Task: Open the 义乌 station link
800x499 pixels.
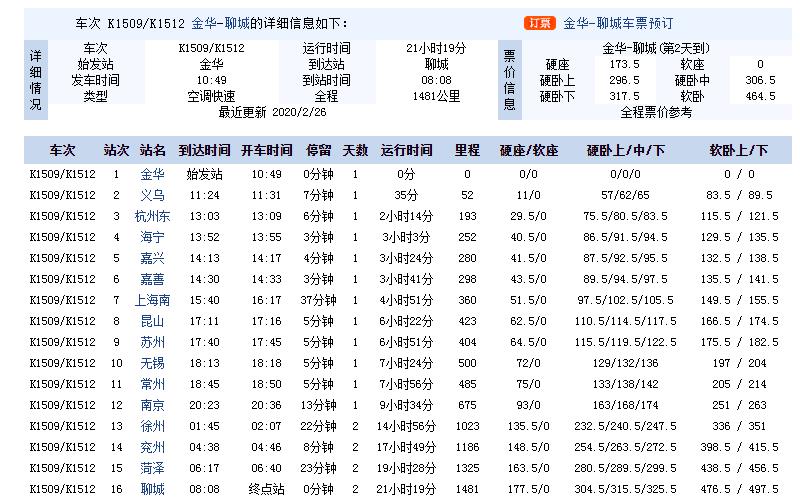Action: [152, 195]
